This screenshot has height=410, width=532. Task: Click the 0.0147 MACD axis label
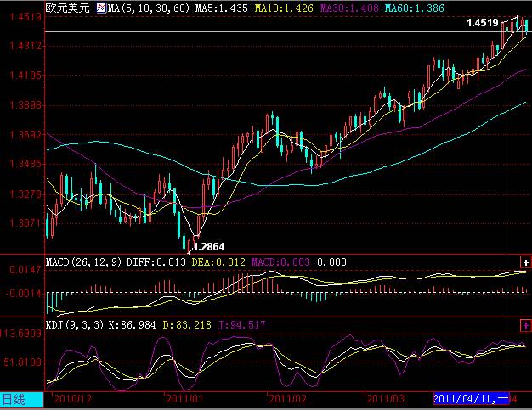coord(25,270)
